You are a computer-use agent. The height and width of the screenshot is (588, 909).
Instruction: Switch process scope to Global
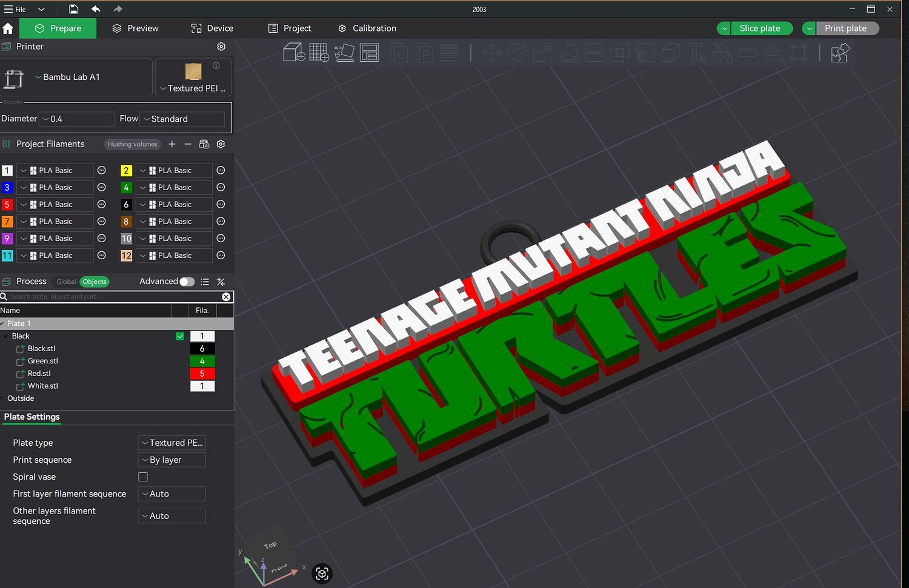coord(67,282)
